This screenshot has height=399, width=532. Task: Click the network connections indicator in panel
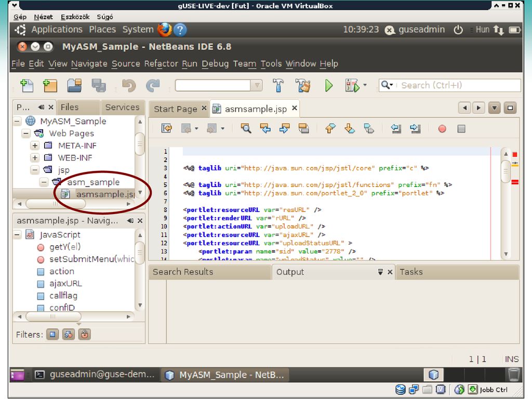pos(498,30)
